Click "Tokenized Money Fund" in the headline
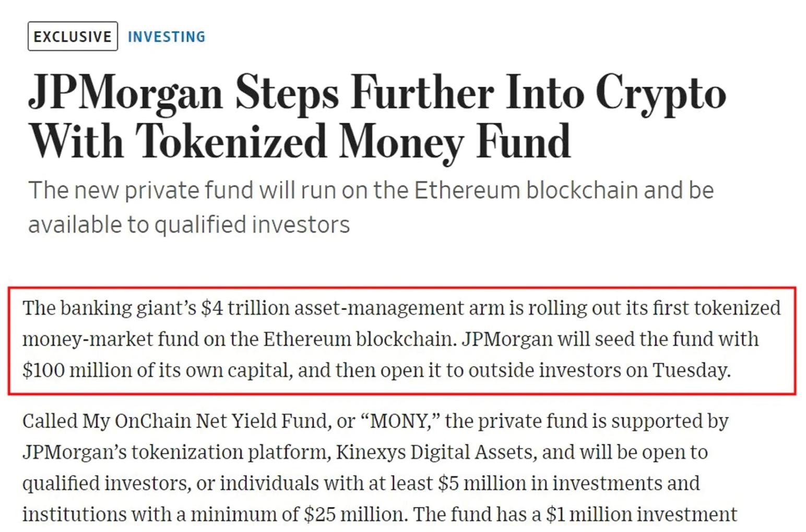 [x=353, y=141]
